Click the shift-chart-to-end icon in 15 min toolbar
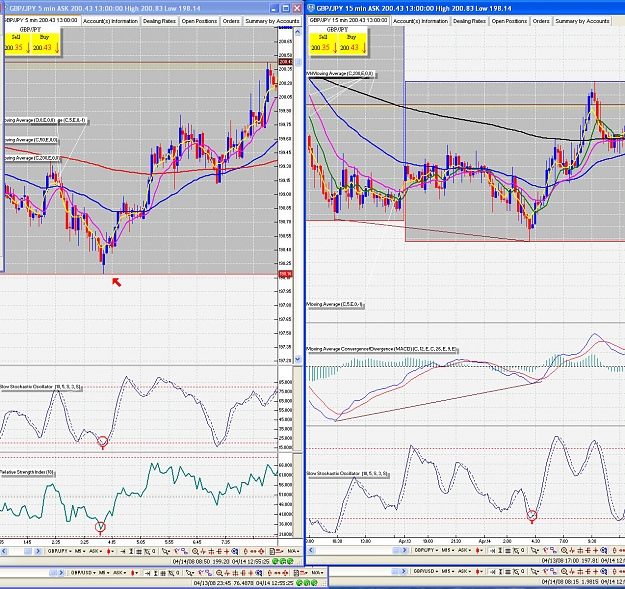 tap(492, 550)
